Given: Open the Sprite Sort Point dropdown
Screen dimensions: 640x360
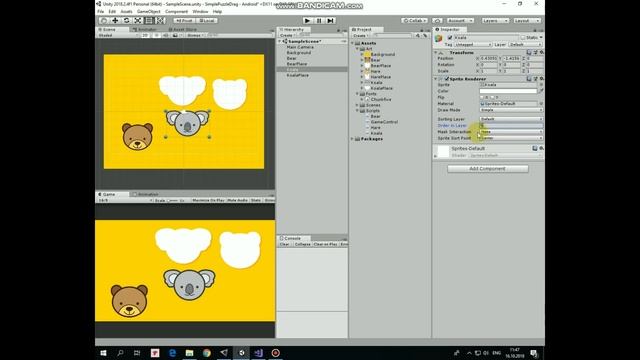Looking at the screenshot, I should point(511,138).
